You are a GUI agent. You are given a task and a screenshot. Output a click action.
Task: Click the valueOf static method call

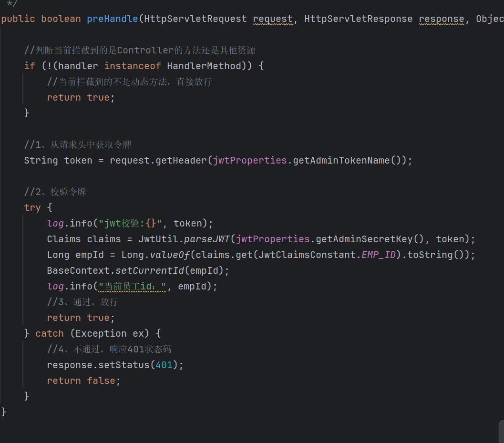pos(170,255)
